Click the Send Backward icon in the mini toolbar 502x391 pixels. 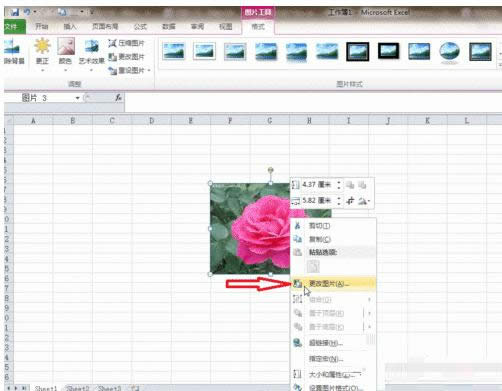pos(362,185)
